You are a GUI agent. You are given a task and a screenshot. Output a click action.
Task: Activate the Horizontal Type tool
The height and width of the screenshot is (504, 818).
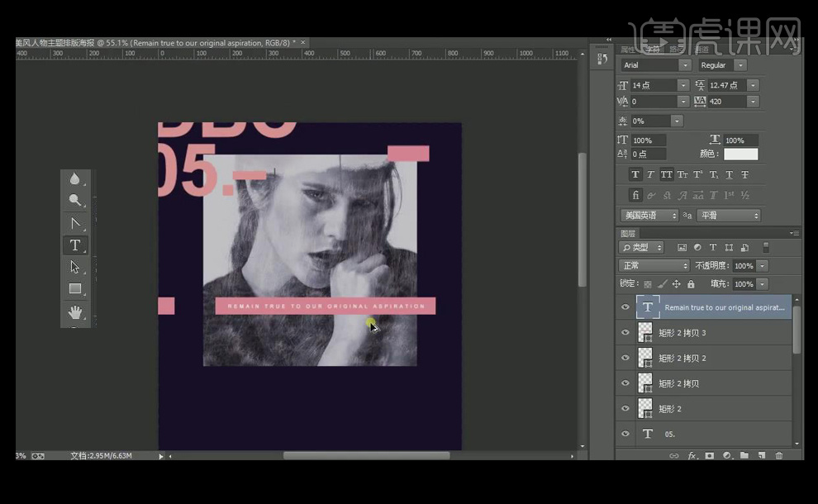tap(75, 245)
